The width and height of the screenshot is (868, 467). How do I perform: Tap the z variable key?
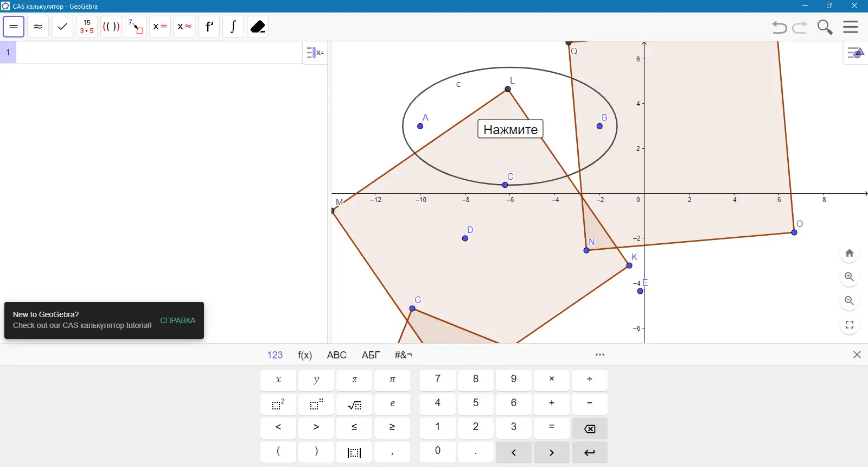click(x=354, y=380)
